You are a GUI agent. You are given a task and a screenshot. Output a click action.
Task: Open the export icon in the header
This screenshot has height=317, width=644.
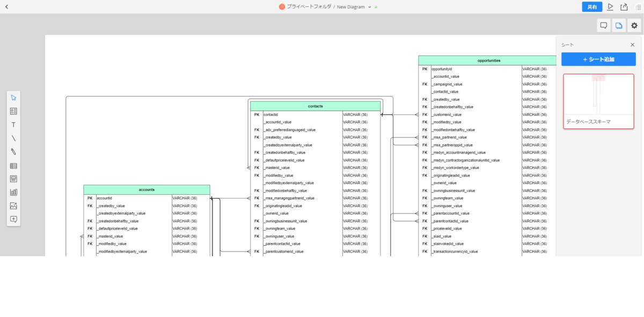pyautogui.click(x=624, y=7)
